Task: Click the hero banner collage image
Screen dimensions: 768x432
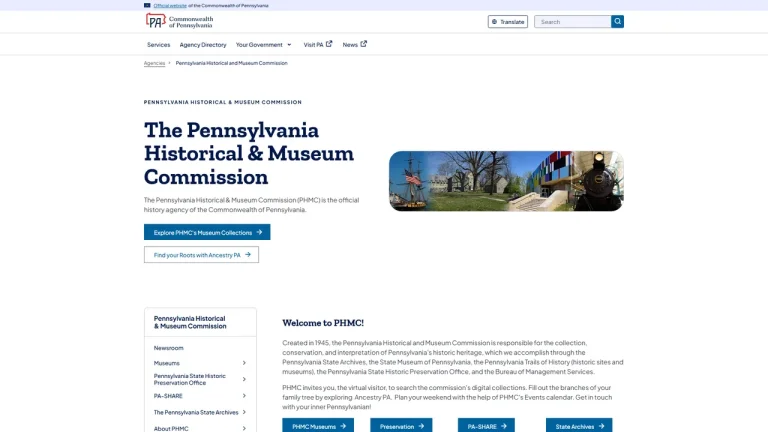Action: pyautogui.click(x=506, y=181)
